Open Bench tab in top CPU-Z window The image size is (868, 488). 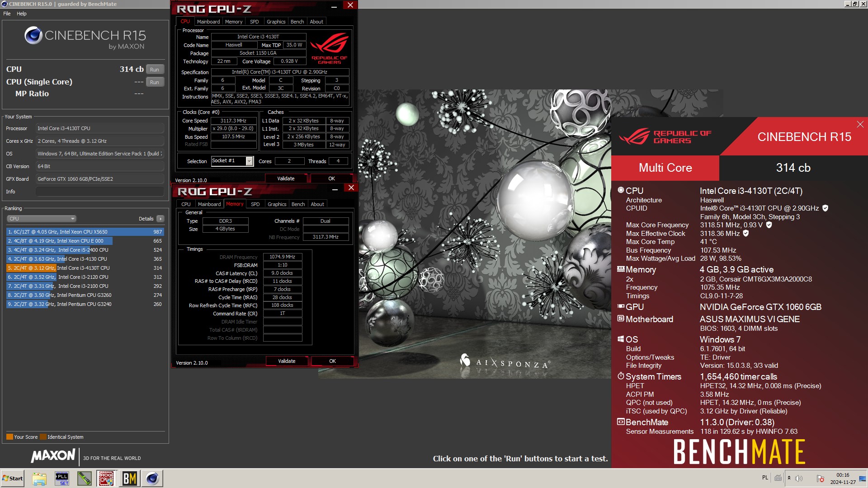tap(297, 22)
